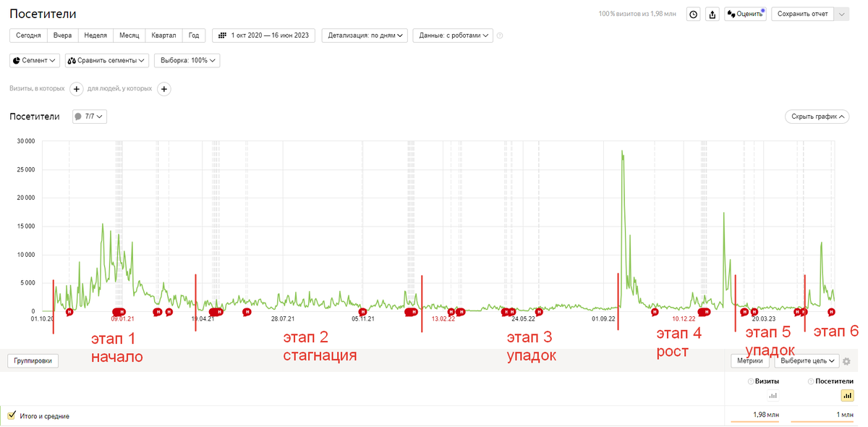Screen dimensions: 868x427
Task: Select the Квартал period
Action: pyautogui.click(x=163, y=35)
